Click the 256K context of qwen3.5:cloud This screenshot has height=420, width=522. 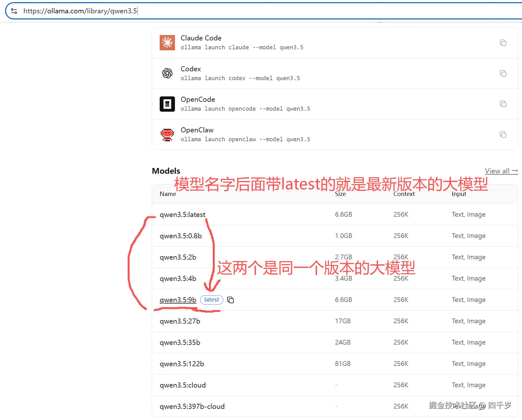click(x=401, y=385)
